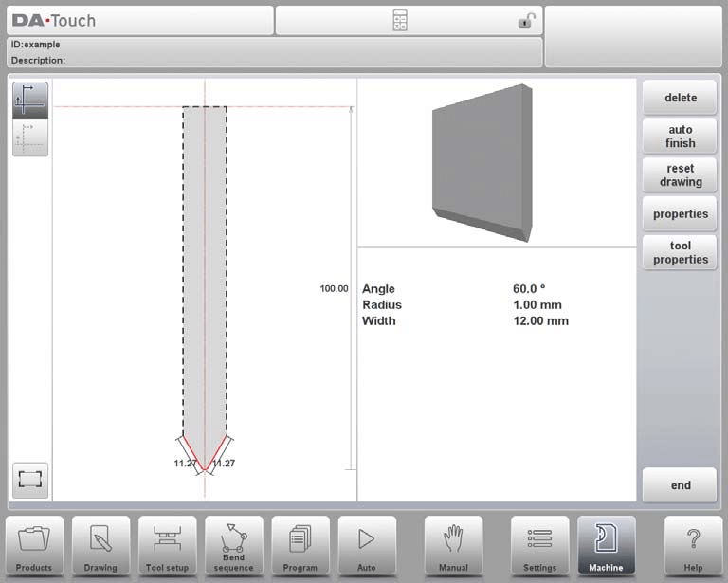Open the Help button
Image resolution: width=728 pixels, height=583 pixels.
click(x=693, y=546)
